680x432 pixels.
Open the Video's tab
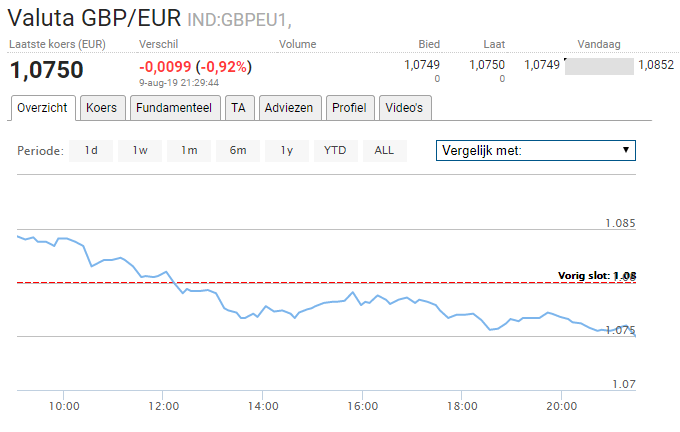coord(404,107)
